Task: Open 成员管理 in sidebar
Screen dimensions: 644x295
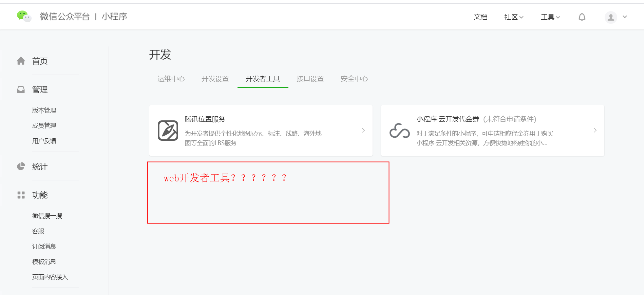Action: [x=44, y=125]
